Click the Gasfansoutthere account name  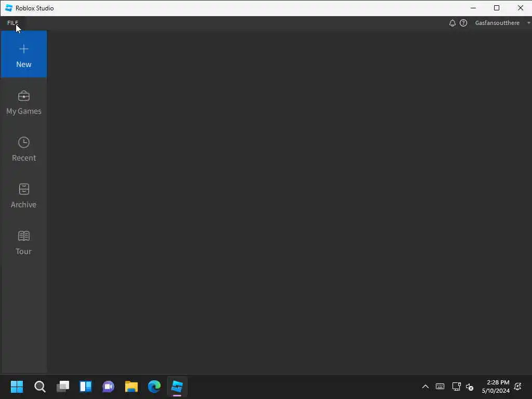tap(497, 23)
